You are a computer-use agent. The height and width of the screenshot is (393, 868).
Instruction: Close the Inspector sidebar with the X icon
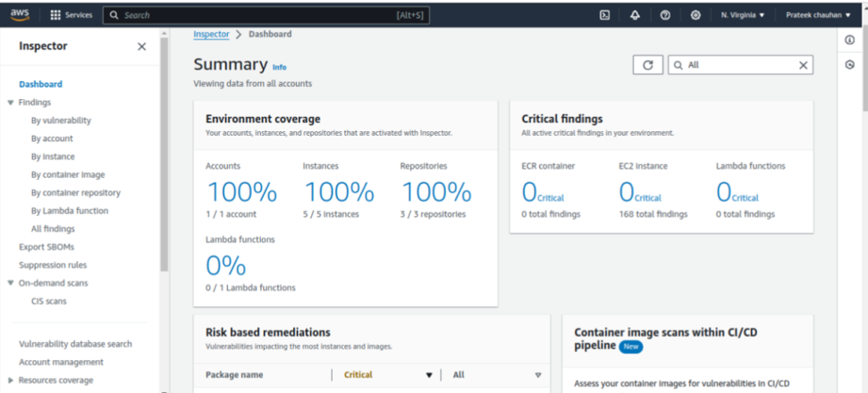[141, 46]
